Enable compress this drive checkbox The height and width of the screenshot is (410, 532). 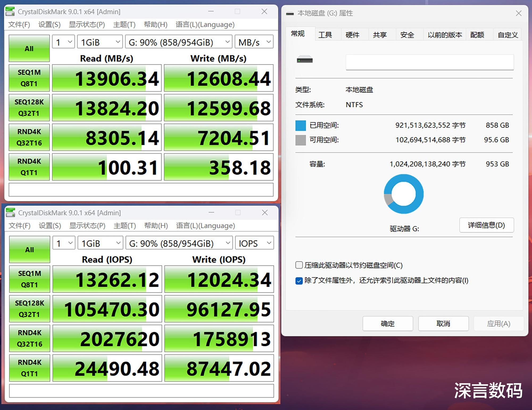pyautogui.click(x=299, y=265)
